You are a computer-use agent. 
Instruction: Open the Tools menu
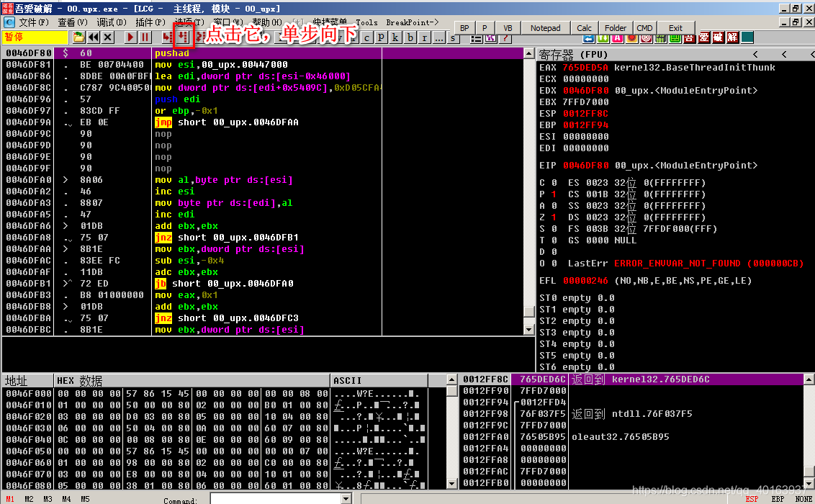pyautogui.click(x=366, y=22)
